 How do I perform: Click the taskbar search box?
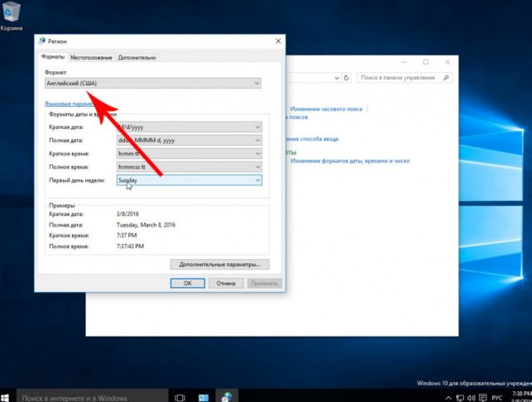93,396
